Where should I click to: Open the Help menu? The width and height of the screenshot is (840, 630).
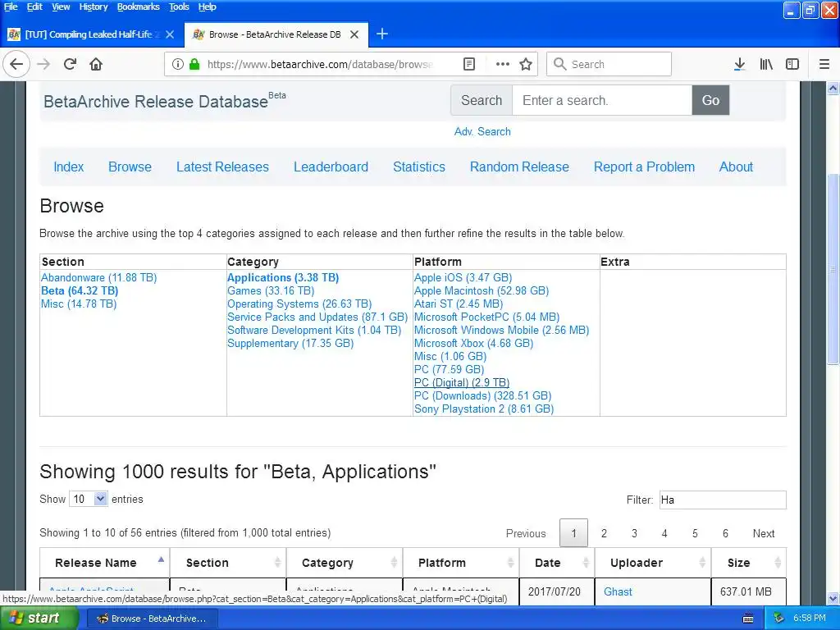(x=207, y=7)
